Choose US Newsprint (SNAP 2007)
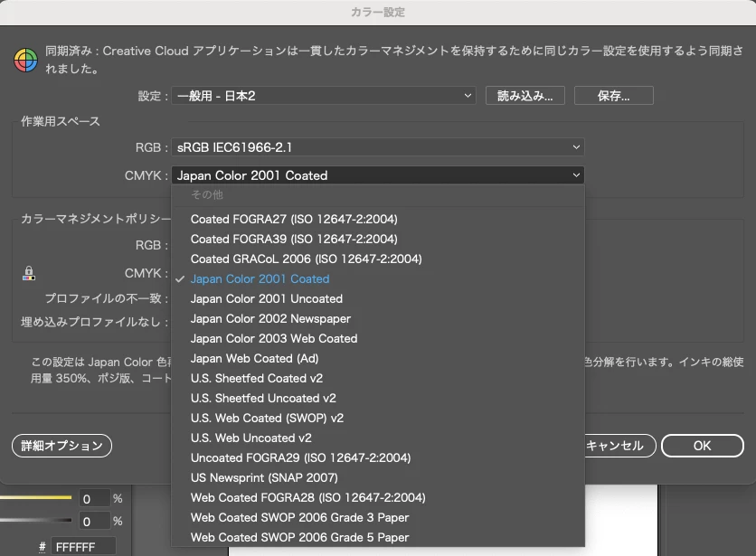Viewport: 756px width, 556px height. (378, 477)
